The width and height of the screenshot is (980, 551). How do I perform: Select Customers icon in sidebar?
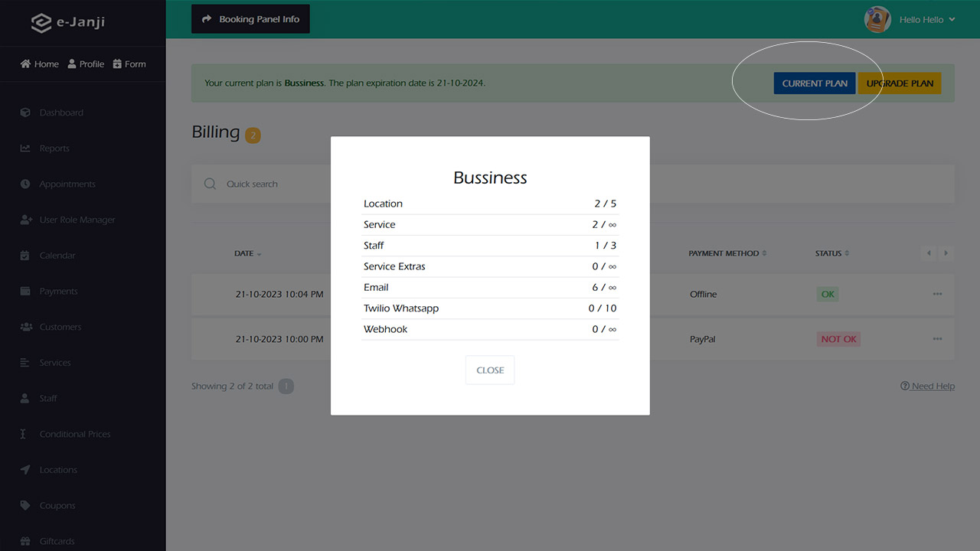25,327
